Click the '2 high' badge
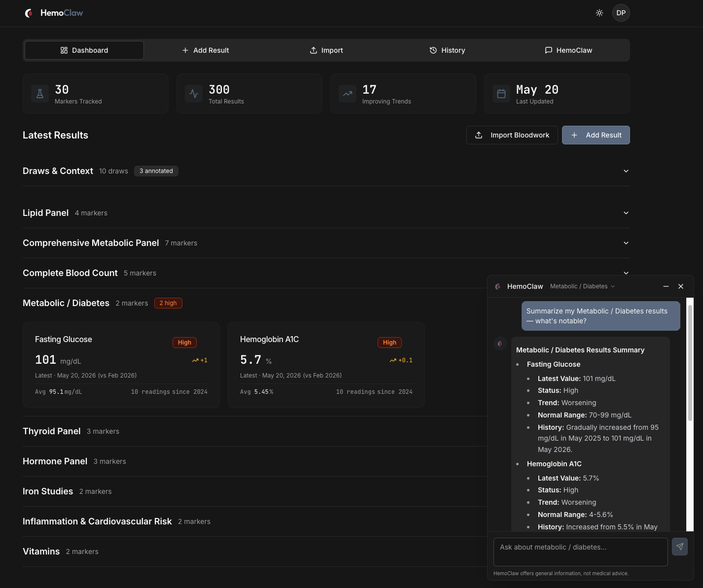Screen dimensions: 703x588 point(168,303)
